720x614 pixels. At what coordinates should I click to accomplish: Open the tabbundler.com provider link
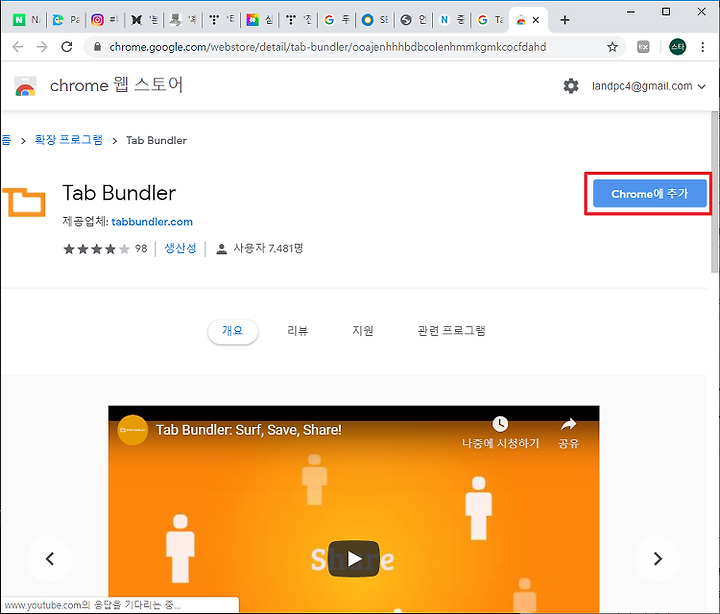pyautogui.click(x=152, y=222)
